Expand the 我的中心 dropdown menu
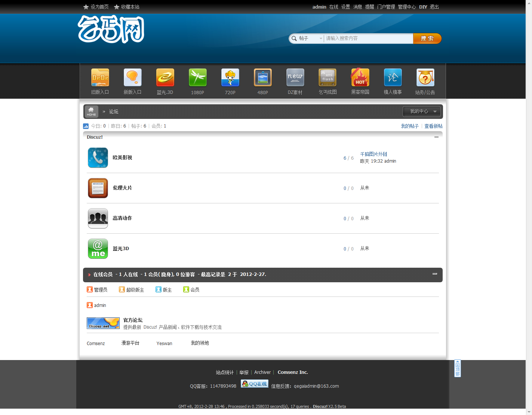532x415 pixels. pos(422,111)
